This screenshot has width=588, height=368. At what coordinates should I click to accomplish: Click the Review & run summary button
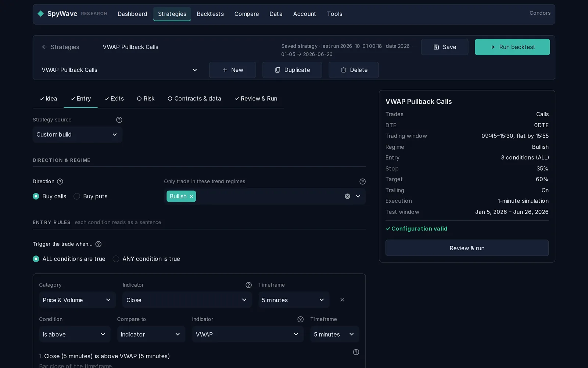467,248
